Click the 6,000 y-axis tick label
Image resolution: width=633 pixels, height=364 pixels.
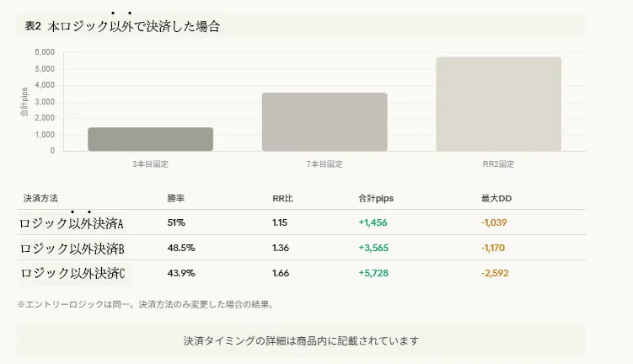point(45,52)
